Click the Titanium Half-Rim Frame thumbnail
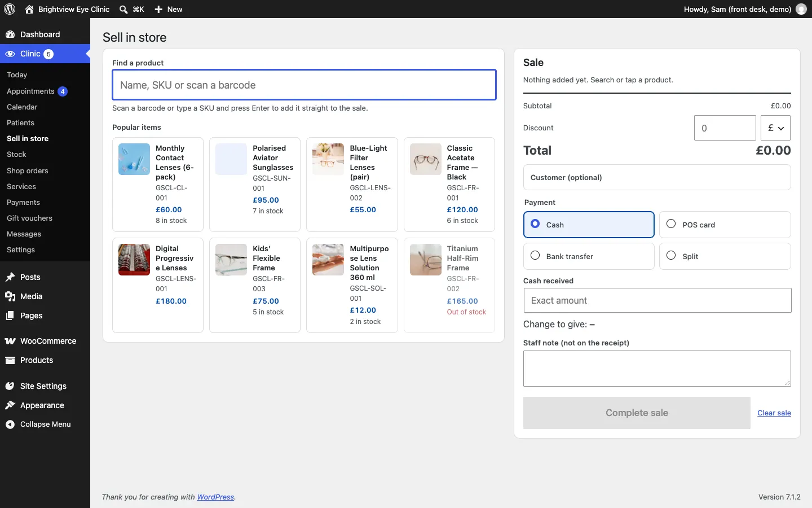 point(426,260)
